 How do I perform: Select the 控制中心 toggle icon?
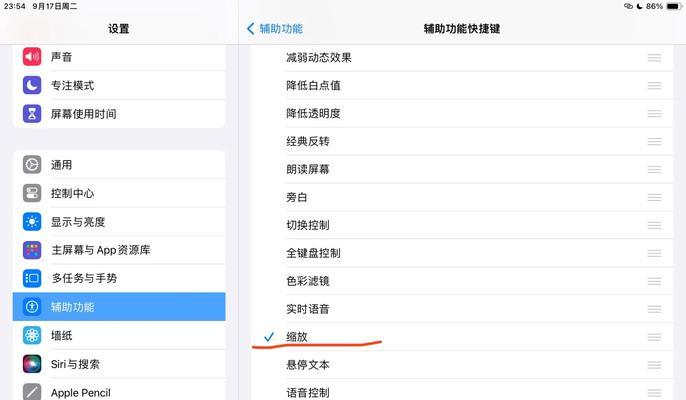(32, 193)
